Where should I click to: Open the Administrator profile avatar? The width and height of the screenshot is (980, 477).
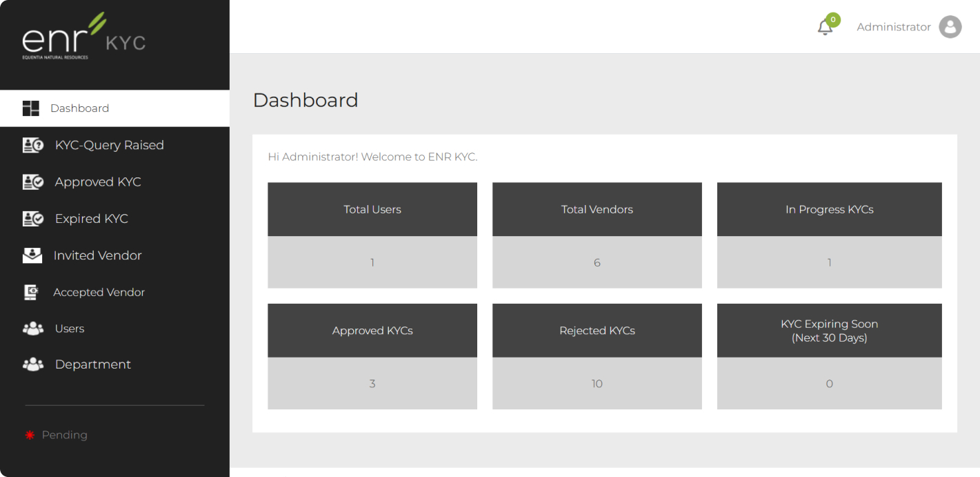950,27
